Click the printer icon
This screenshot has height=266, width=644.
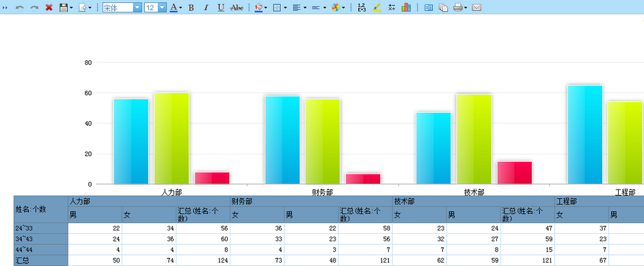(458, 8)
